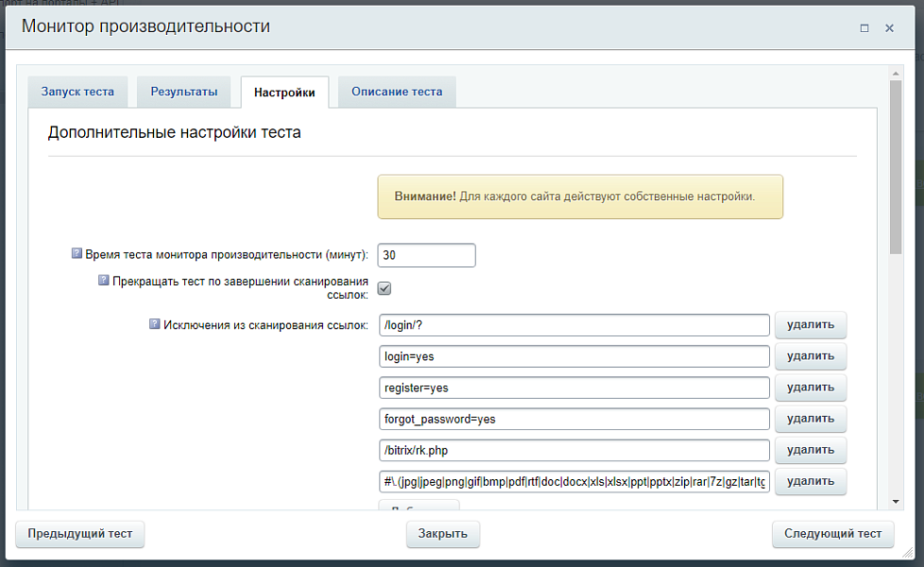The height and width of the screenshot is (567, 924).
Task: Open the Описание теста tab
Action: coord(397,93)
